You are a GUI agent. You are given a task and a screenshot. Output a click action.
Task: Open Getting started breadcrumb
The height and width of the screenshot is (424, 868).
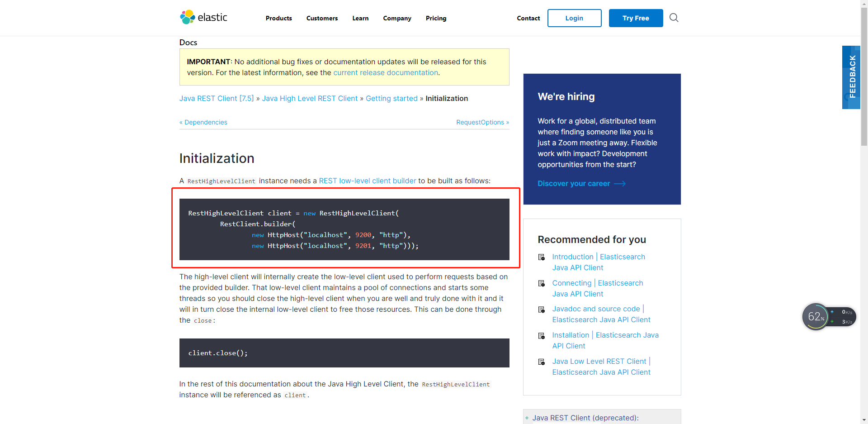[x=392, y=98]
